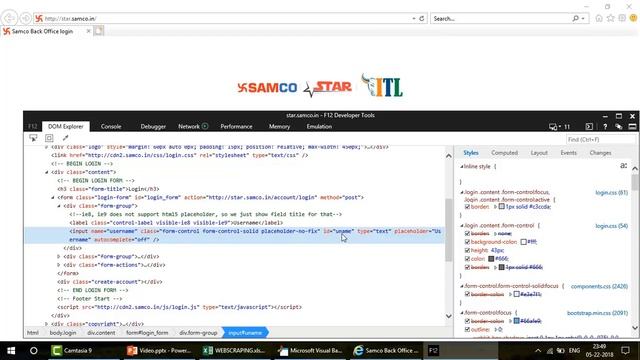
Task: Close the Samco Back Office login tab
Action: [x=88, y=31]
